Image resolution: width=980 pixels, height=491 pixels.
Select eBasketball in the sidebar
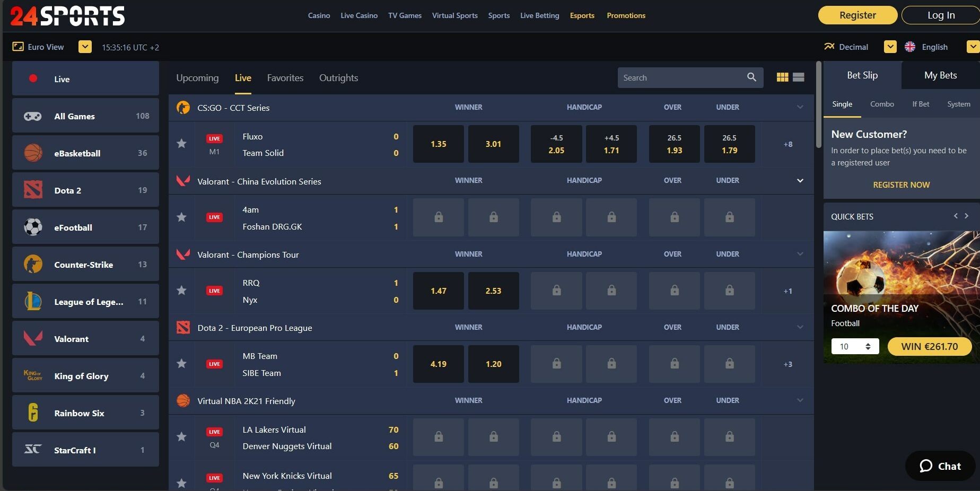85,153
